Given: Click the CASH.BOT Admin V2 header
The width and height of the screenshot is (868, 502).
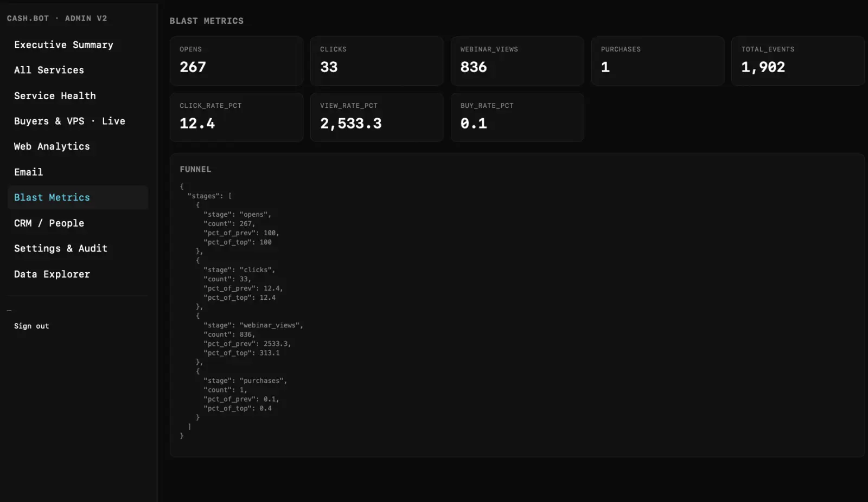Looking at the screenshot, I should [x=57, y=18].
